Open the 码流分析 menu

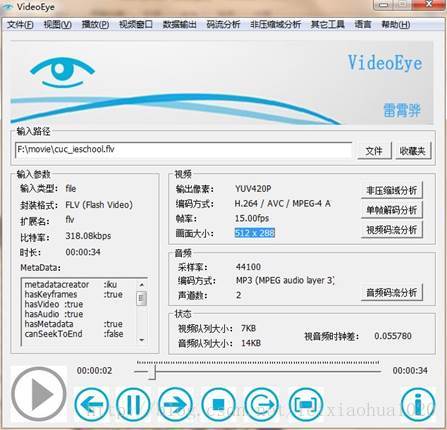(x=223, y=25)
